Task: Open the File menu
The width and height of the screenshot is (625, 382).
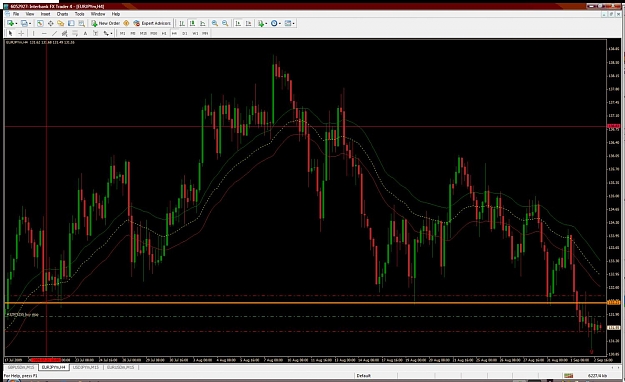Action: [x=16, y=14]
